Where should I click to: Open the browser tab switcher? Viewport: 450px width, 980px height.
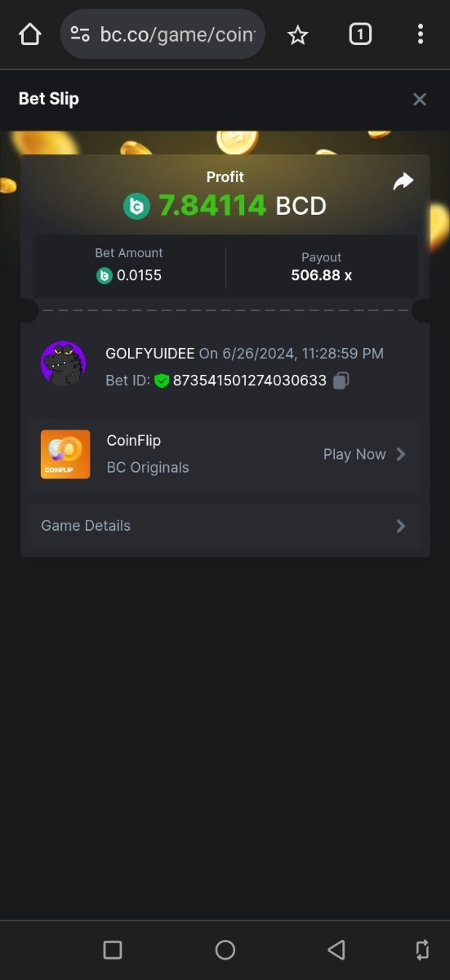(360, 34)
